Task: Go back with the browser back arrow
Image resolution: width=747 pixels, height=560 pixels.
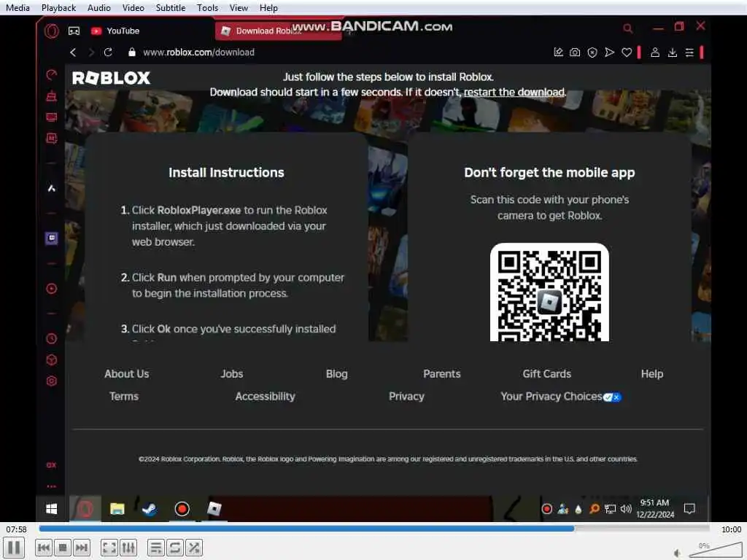Action: point(73,52)
